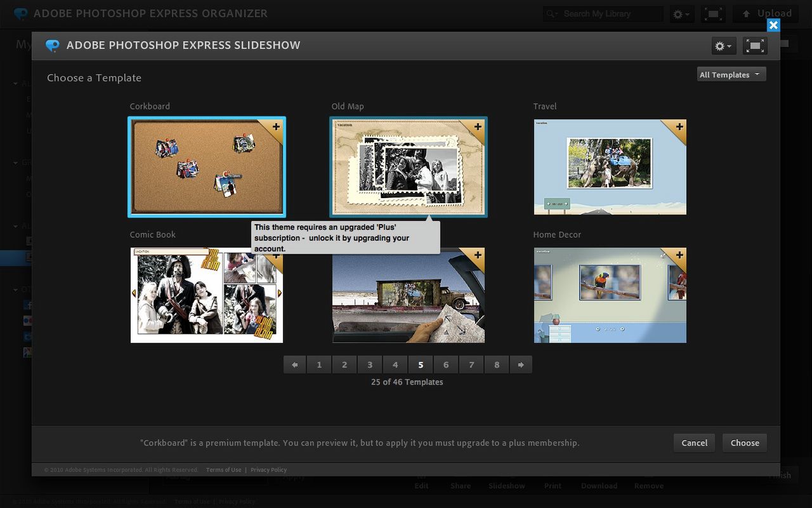812x508 pixels.
Task: Go to the previous template page arrow
Action: 294,364
